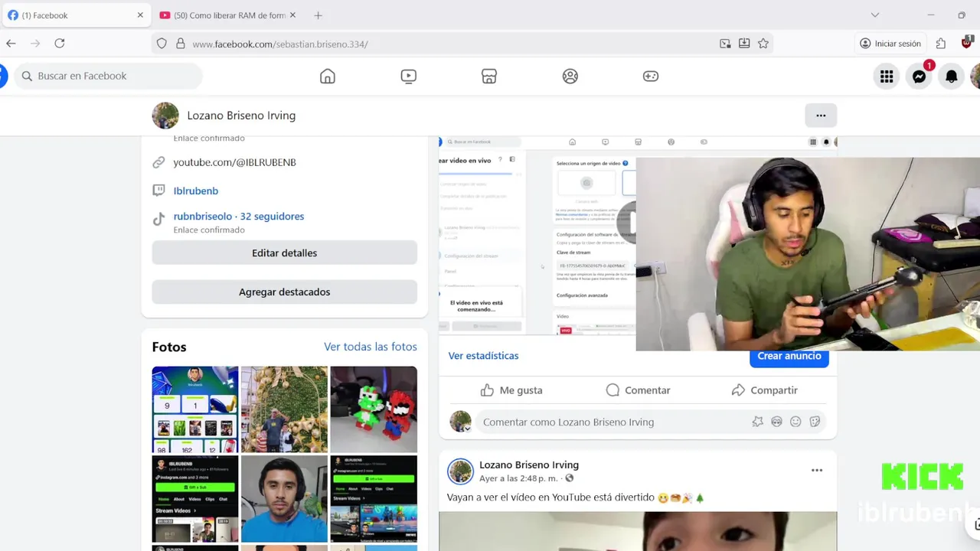This screenshot has height=551, width=980.
Task: Open Ver todas las fotos link
Action: [371, 347]
